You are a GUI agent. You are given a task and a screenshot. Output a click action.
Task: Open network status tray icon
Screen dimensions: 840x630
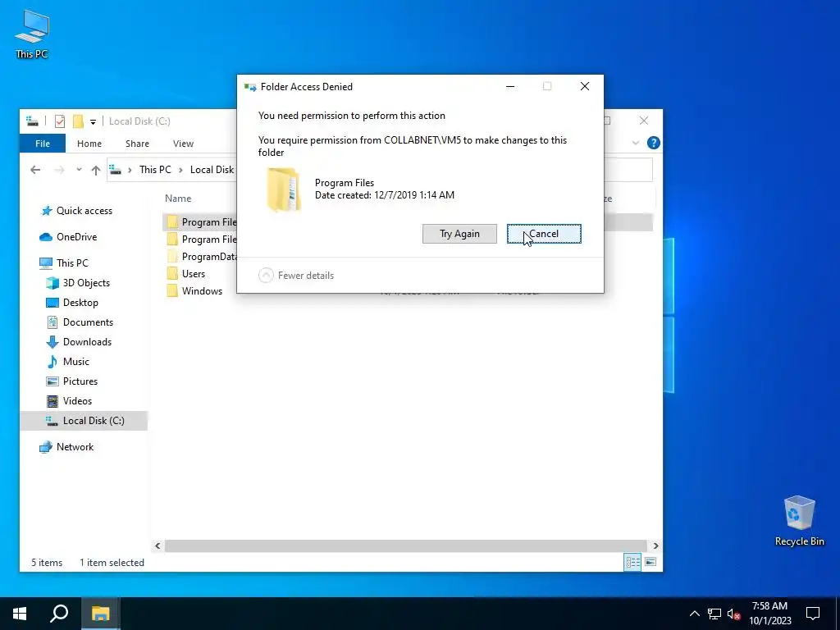pyautogui.click(x=714, y=614)
